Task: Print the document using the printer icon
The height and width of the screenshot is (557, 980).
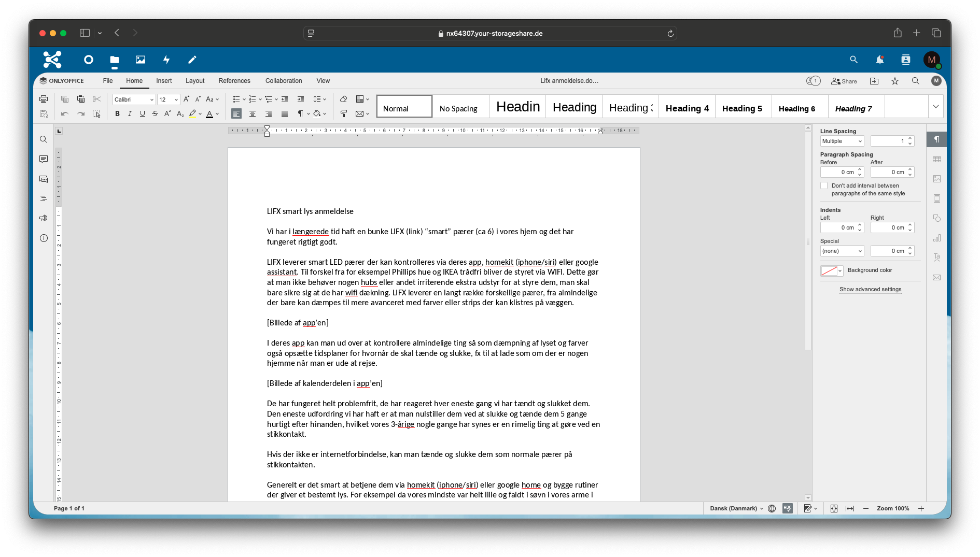Action: coord(44,99)
